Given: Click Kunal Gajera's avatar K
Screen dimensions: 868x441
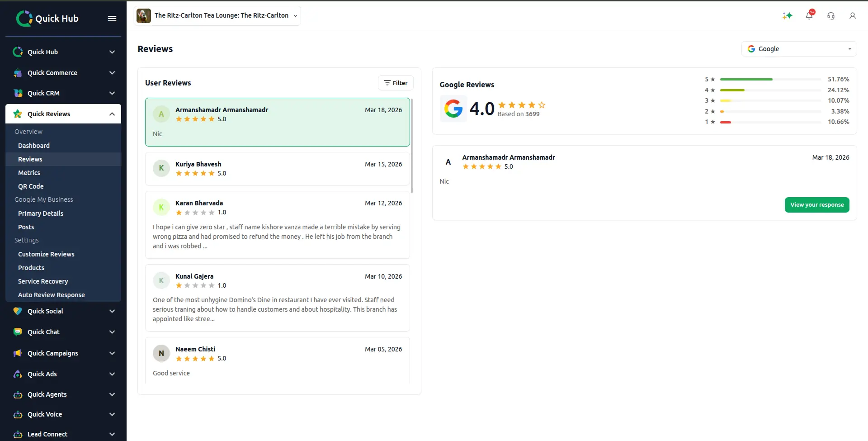Looking at the screenshot, I should pyautogui.click(x=161, y=280).
